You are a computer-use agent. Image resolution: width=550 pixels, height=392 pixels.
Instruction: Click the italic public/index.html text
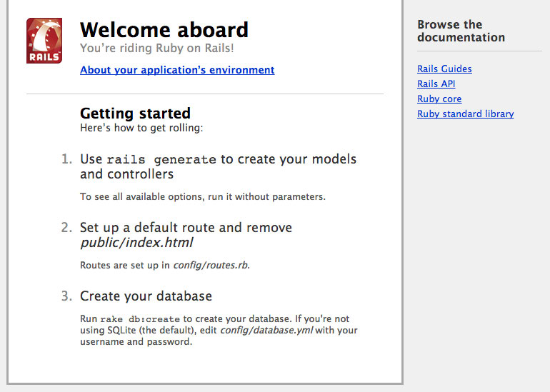tap(136, 243)
